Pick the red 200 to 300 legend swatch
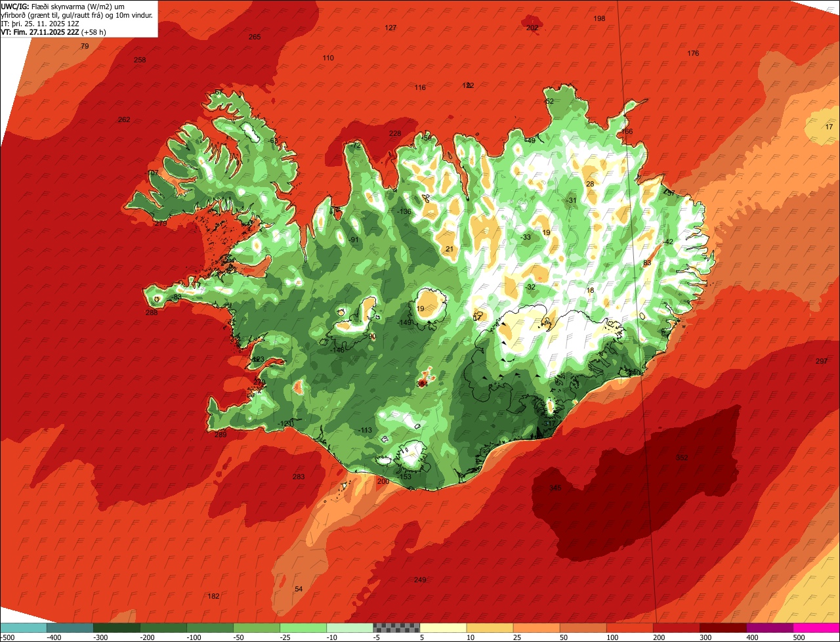The height and width of the screenshot is (642, 840). pyautogui.click(x=677, y=628)
